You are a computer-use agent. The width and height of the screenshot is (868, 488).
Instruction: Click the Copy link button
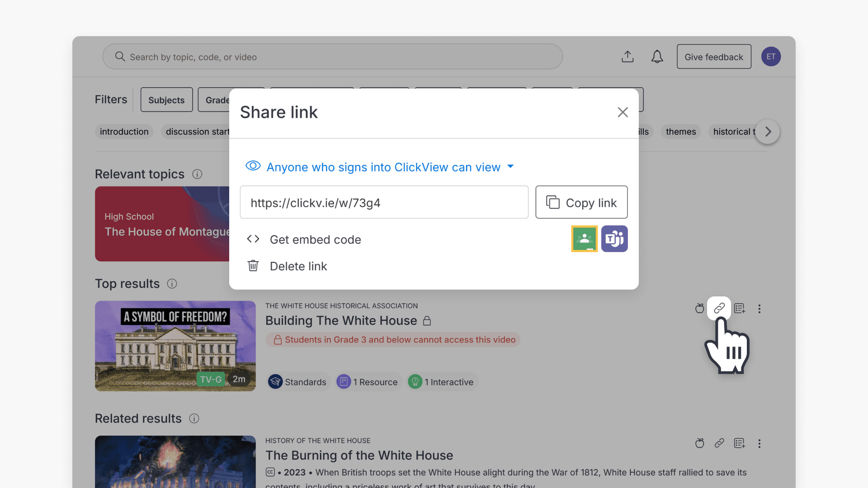click(x=581, y=202)
